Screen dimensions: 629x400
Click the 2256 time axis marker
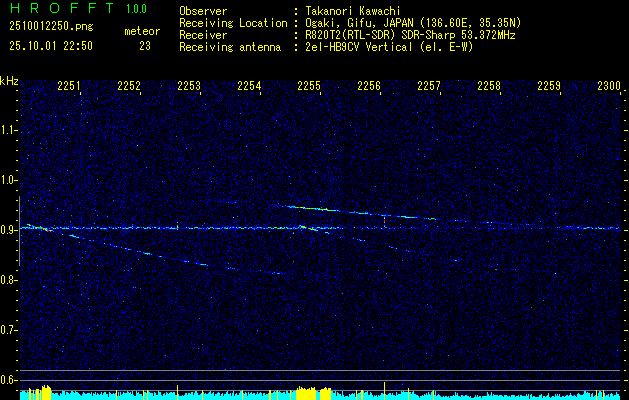coord(369,85)
